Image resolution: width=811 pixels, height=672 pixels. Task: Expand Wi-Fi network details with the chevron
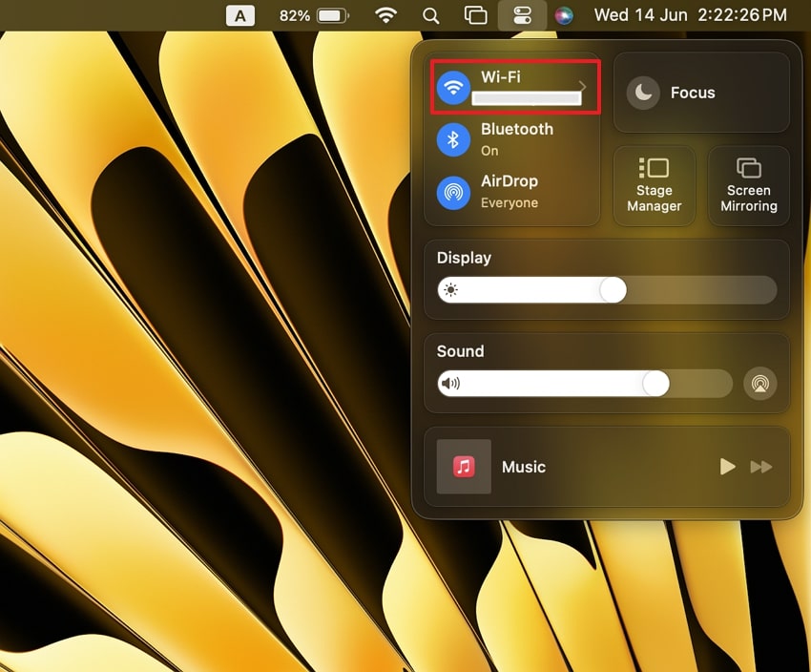point(582,87)
